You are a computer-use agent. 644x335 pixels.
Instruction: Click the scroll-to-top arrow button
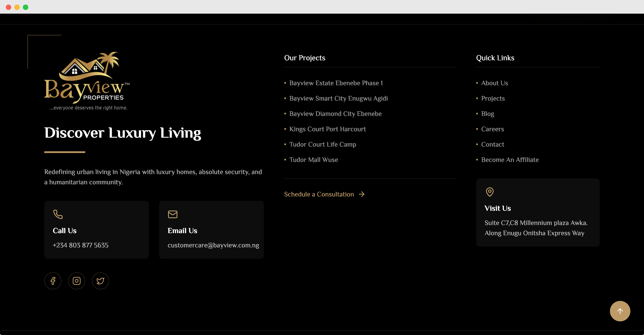pos(620,311)
